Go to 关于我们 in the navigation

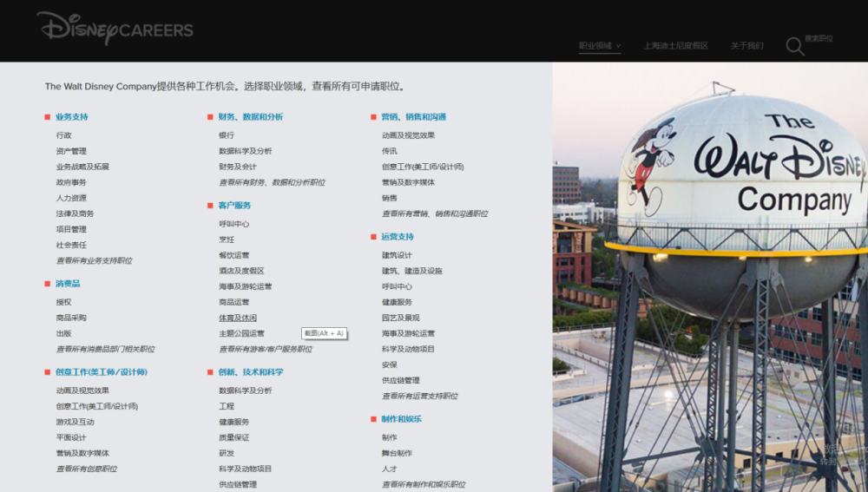(x=746, y=46)
